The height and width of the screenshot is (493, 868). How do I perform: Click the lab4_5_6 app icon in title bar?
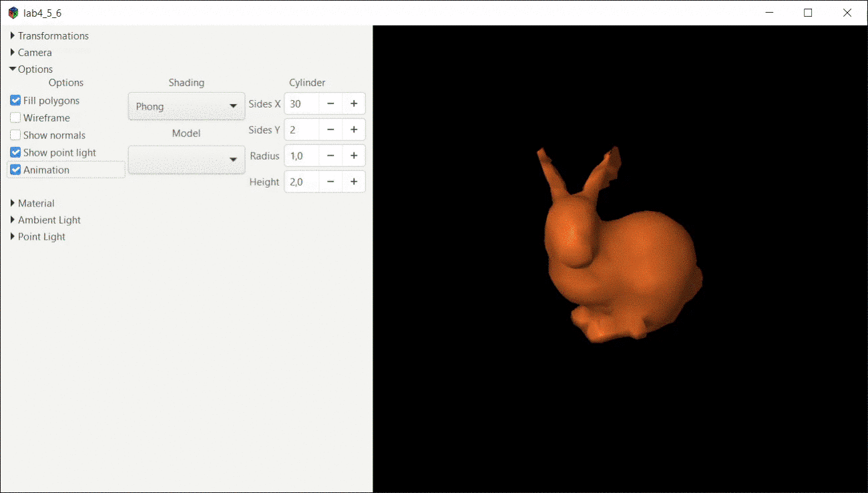coord(13,13)
